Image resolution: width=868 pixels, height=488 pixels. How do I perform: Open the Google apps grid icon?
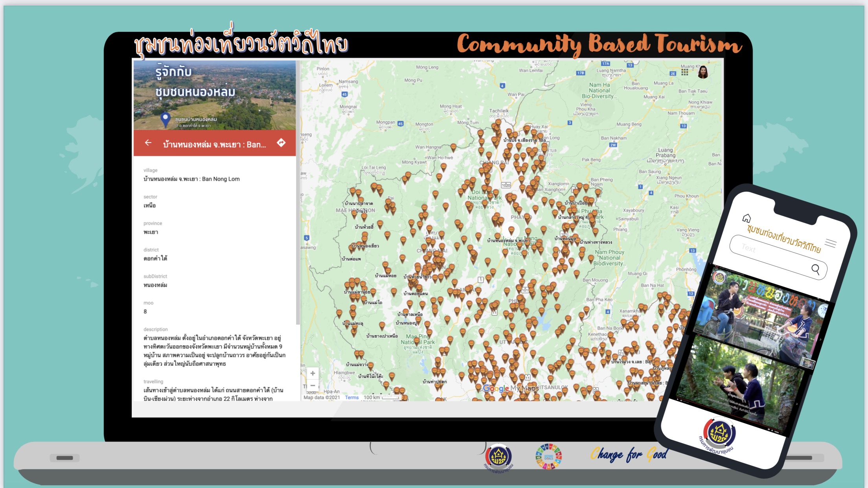[685, 72]
